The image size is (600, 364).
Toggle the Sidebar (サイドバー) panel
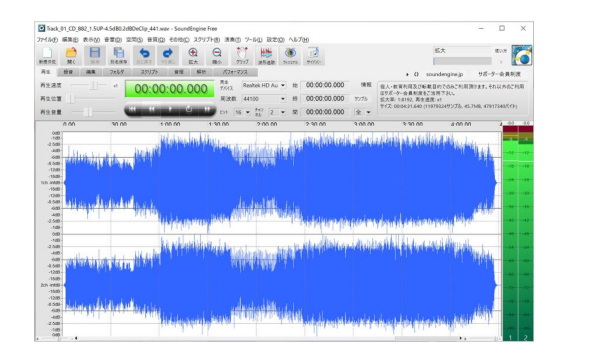point(314,55)
